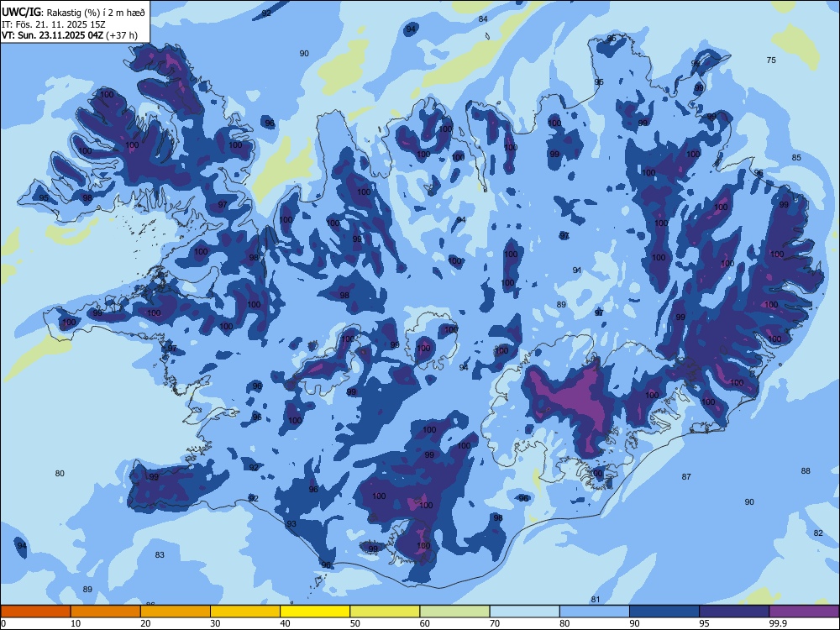Click the '93' humidity value on the map
The width and height of the screenshot is (840, 630).
pyautogui.click(x=291, y=524)
